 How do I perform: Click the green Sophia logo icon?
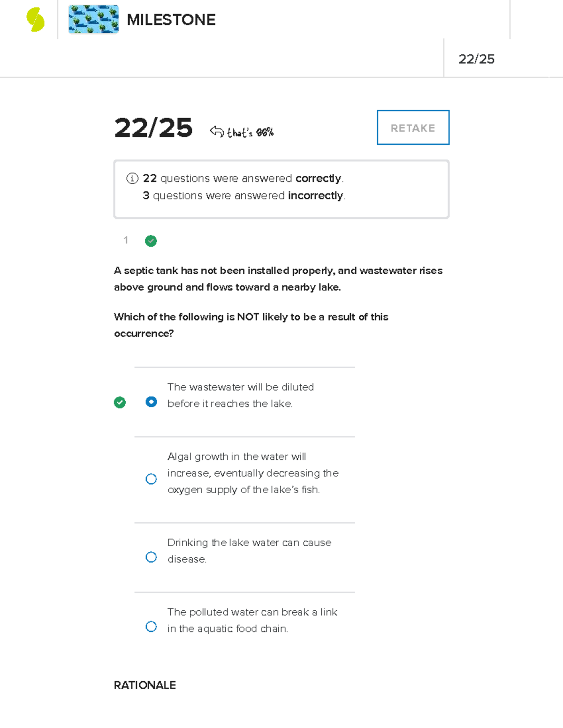(35, 20)
